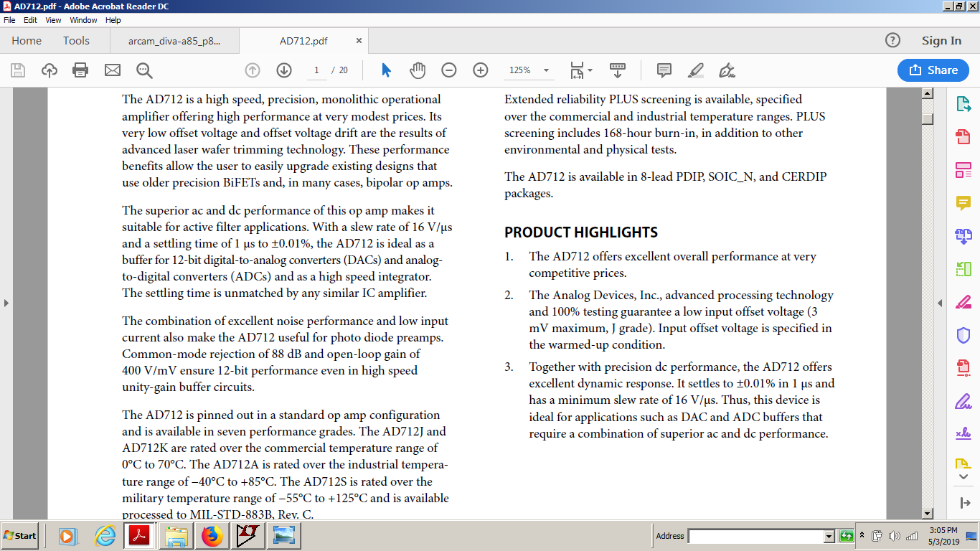Activate the Selection arrow tool
The image size is (980, 551).
pyautogui.click(x=387, y=70)
